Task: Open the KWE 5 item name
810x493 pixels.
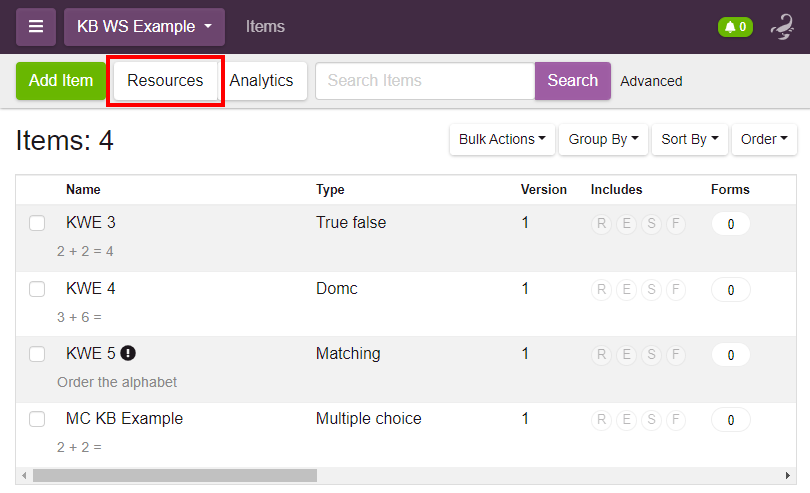Action: click(x=90, y=353)
